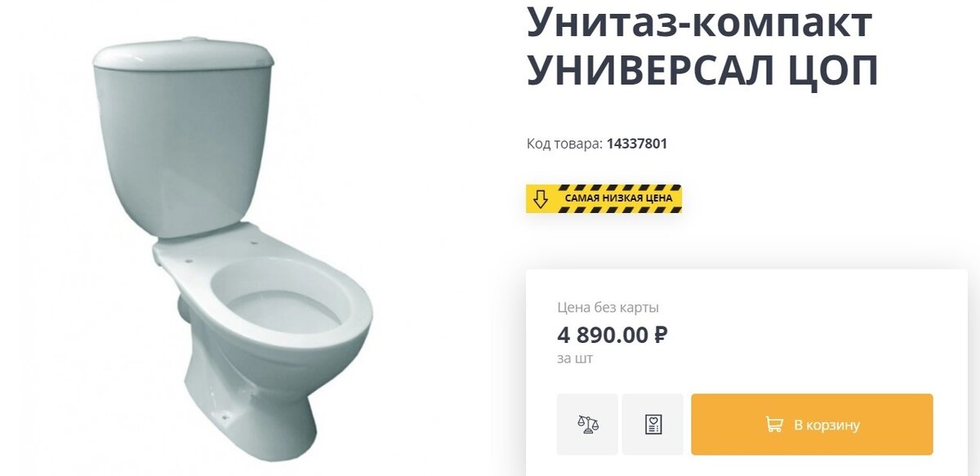Click the empty white area of the price card
Screen dimensions: 980x476
coord(817,335)
